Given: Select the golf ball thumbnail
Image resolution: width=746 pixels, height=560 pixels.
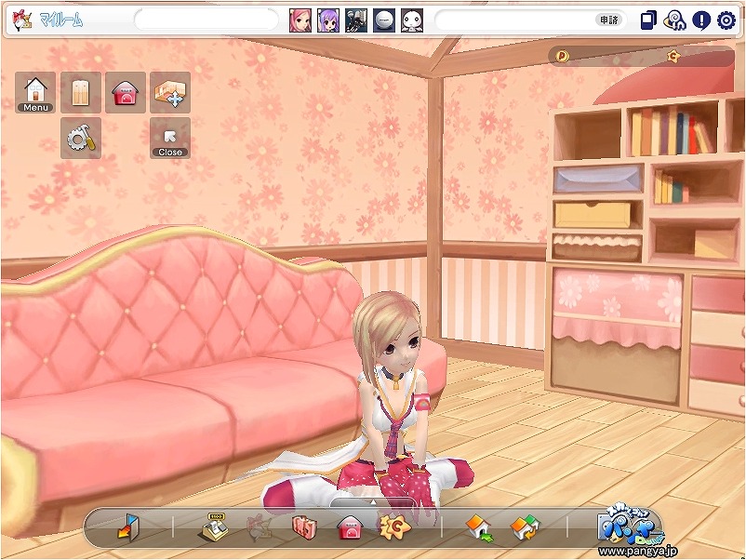Looking at the screenshot, I should coord(384,20).
